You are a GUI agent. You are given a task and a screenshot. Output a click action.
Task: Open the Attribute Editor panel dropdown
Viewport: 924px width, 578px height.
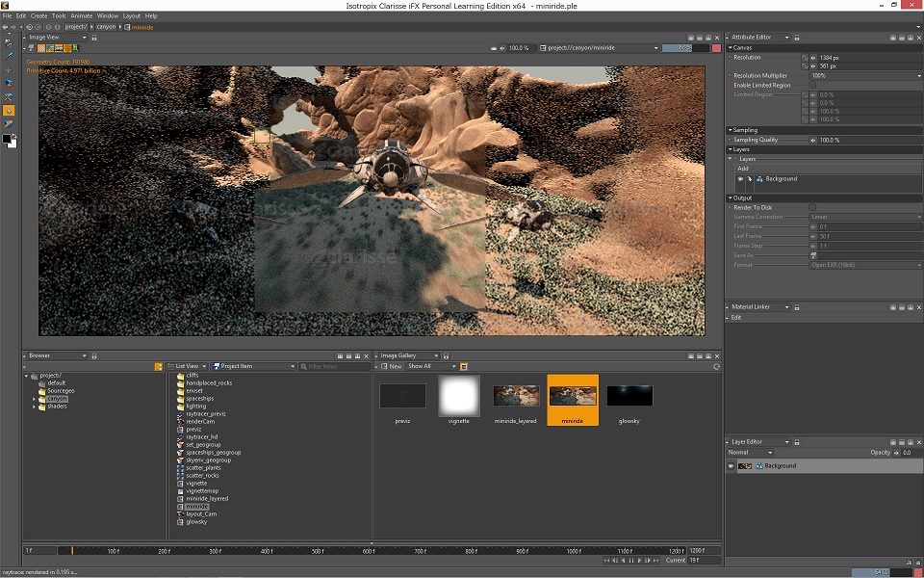tap(759, 38)
